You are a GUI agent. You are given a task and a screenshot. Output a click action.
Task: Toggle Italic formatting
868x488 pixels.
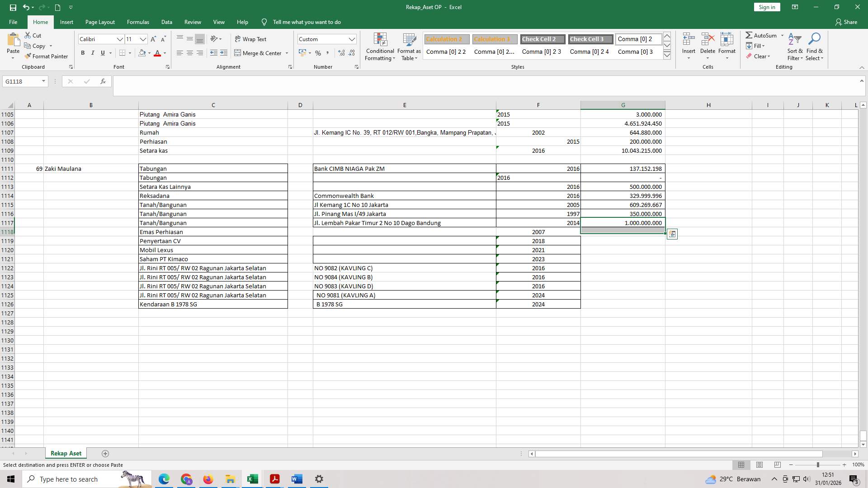tap(93, 53)
